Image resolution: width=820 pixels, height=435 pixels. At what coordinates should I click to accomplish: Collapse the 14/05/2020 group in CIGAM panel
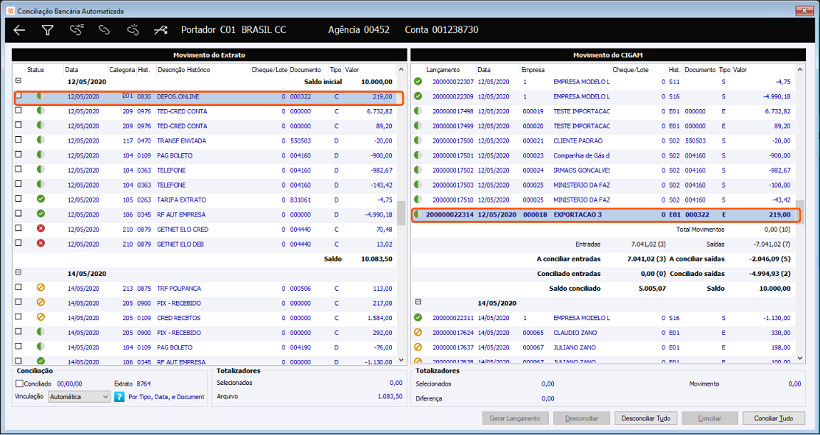pos(417,301)
